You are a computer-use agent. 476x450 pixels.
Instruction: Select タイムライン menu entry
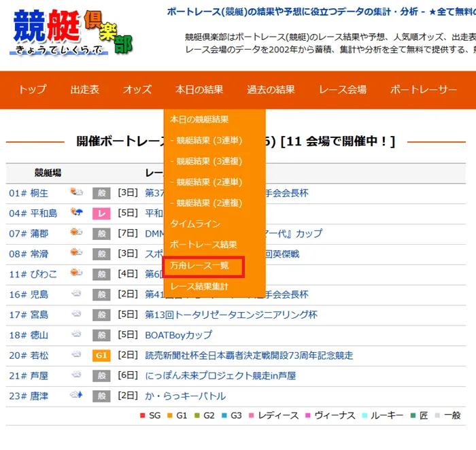point(194,224)
